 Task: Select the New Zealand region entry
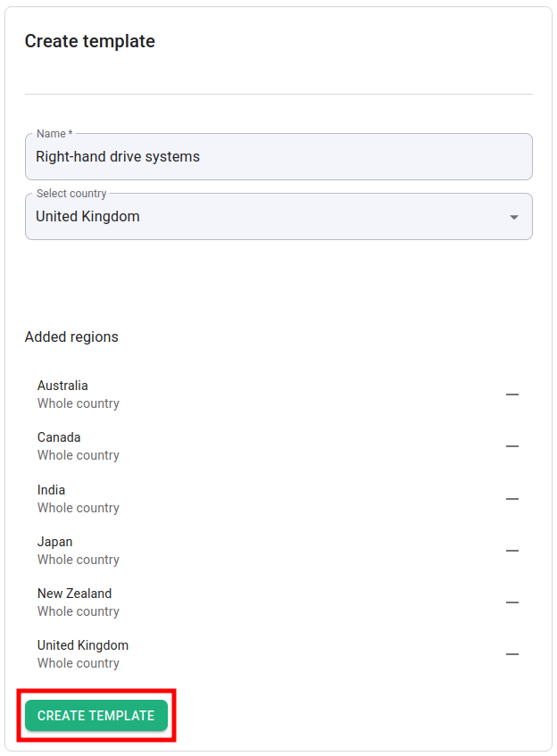[75, 594]
